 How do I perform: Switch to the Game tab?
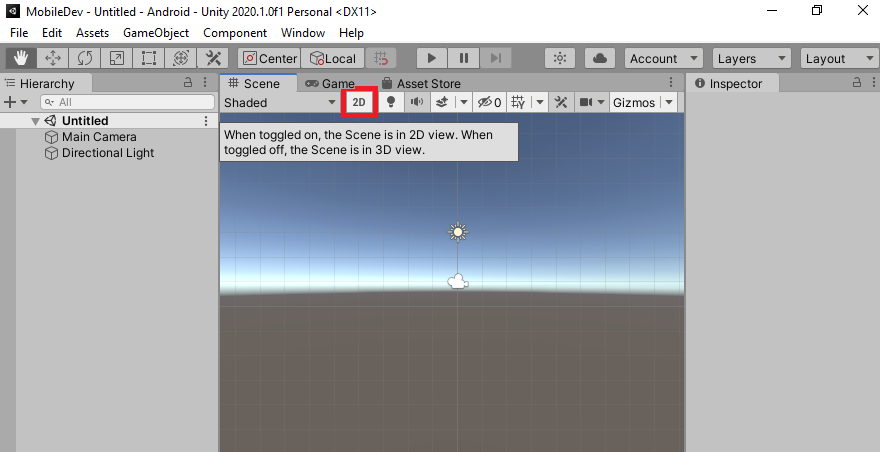coord(330,84)
